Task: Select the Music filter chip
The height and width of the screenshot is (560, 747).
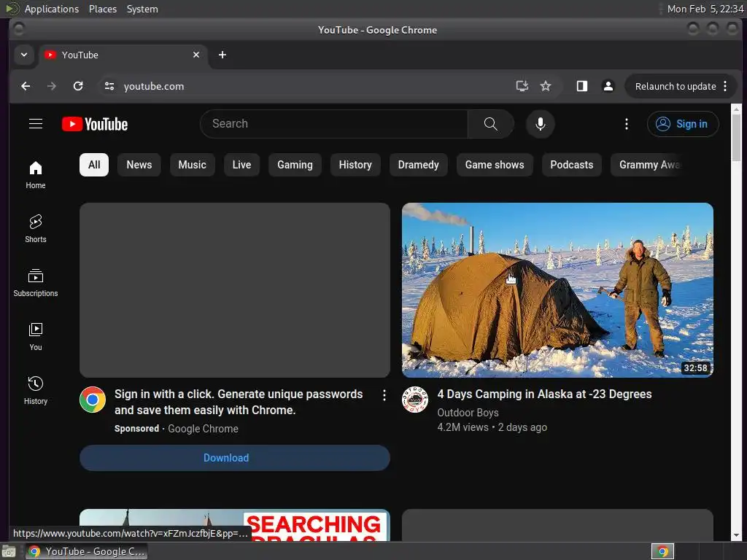Action: click(x=192, y=165)
